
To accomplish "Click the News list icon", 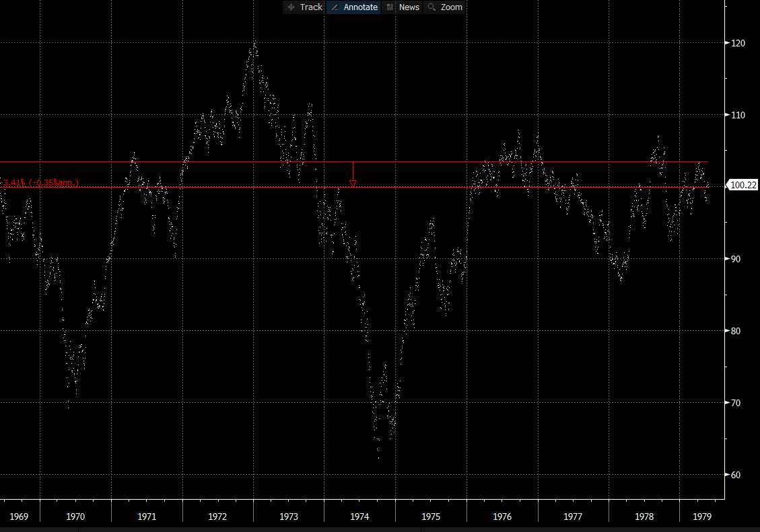I will 390,7.
